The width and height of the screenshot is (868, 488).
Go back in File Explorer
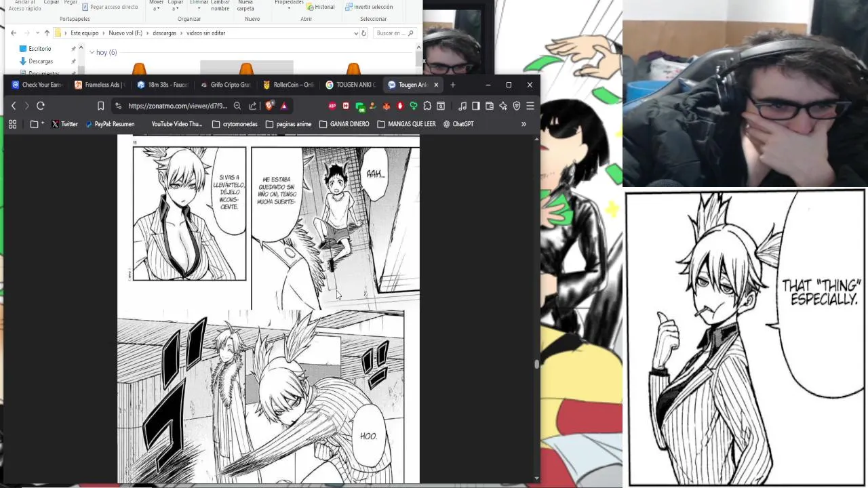pos(14,33)
